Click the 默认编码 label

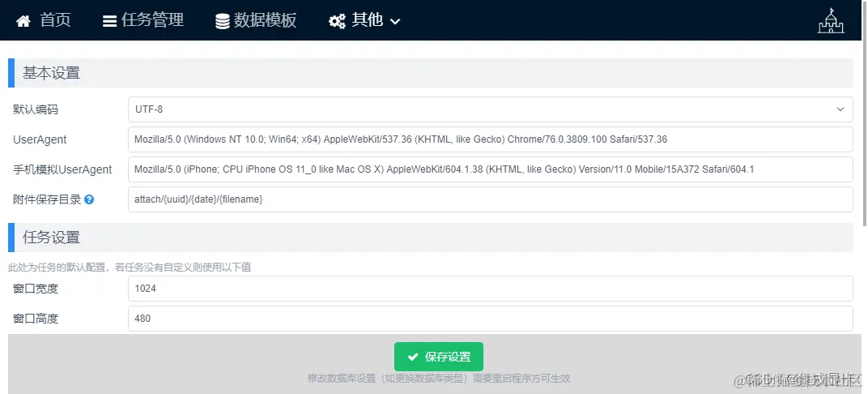(x=36, y=109)
